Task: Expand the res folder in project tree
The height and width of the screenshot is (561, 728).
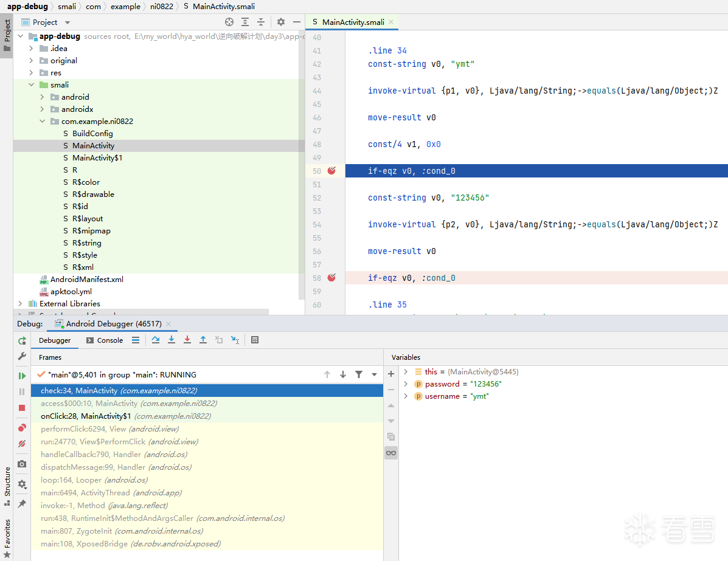Action: 31,72
